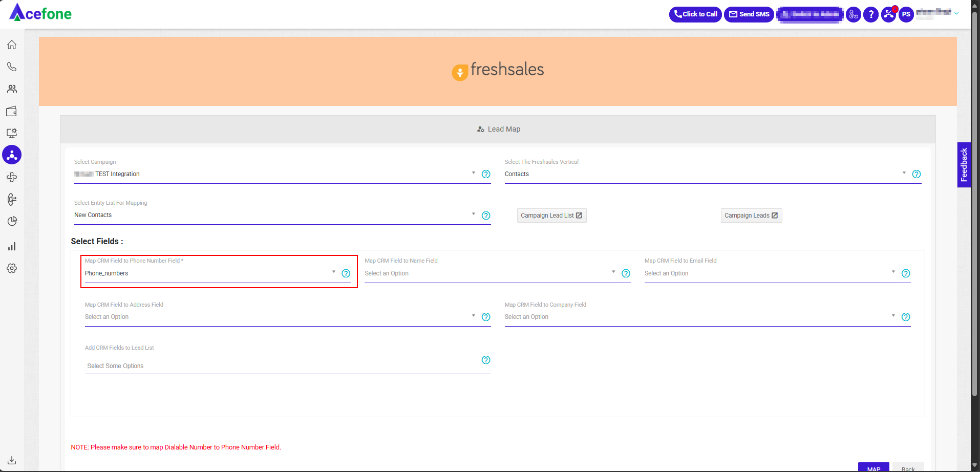Click help icon beside Entity List For Mapping

pyautogui.click(x=486, y=216)
